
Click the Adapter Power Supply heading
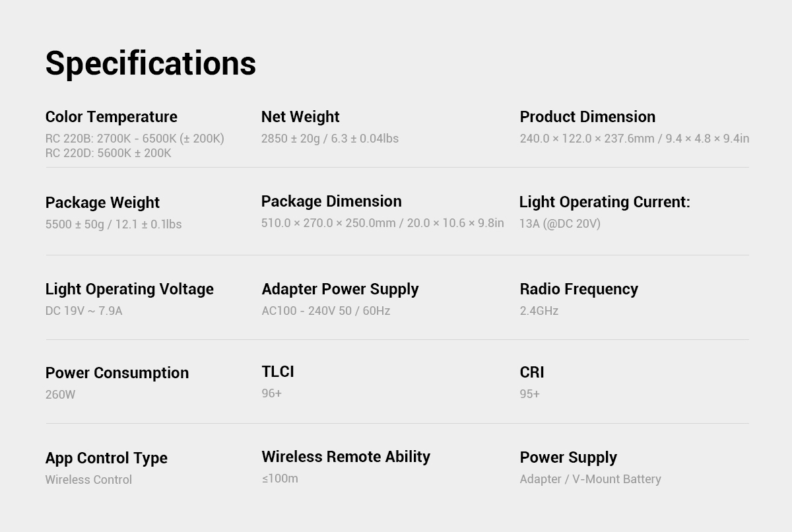tap(340, 289)
